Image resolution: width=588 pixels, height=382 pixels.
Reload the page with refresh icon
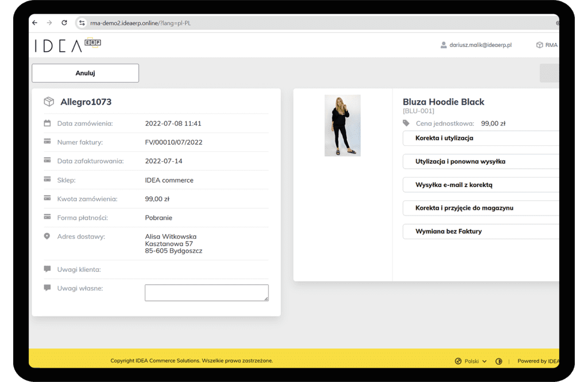pyautogui.click(x=64, y=23)
